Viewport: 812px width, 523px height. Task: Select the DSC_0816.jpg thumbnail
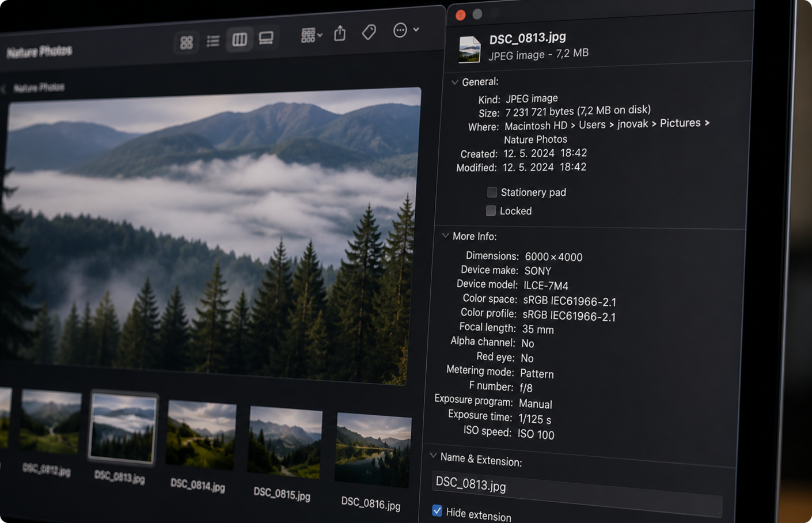coord(373,450)
